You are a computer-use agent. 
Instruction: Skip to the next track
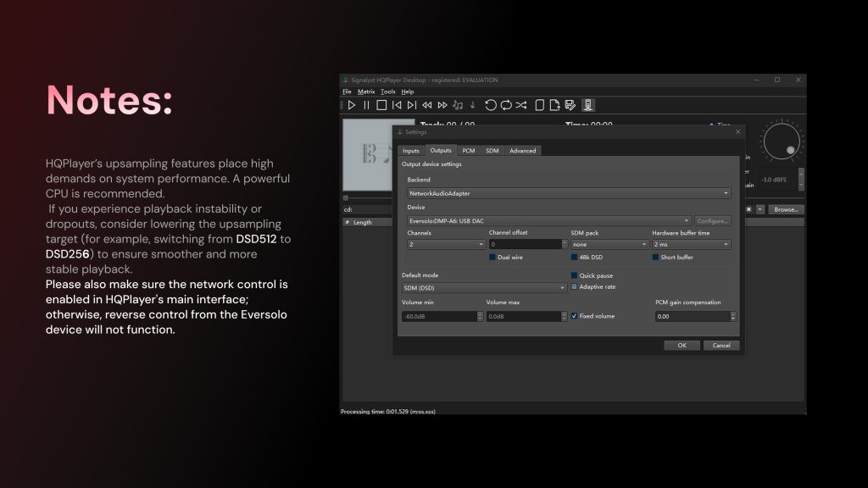[x=411, y=105]
